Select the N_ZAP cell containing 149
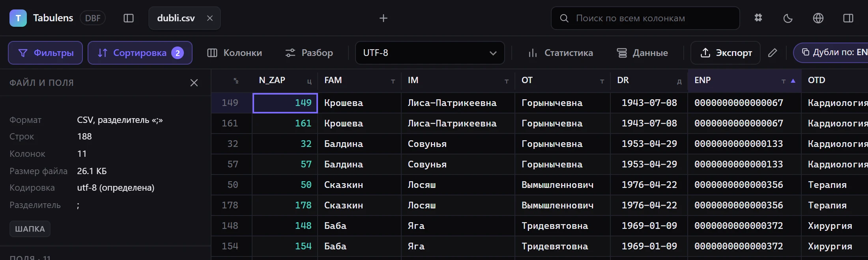Image resolution: width=868 pixels, height=260 pixels. tap(285, 103)
